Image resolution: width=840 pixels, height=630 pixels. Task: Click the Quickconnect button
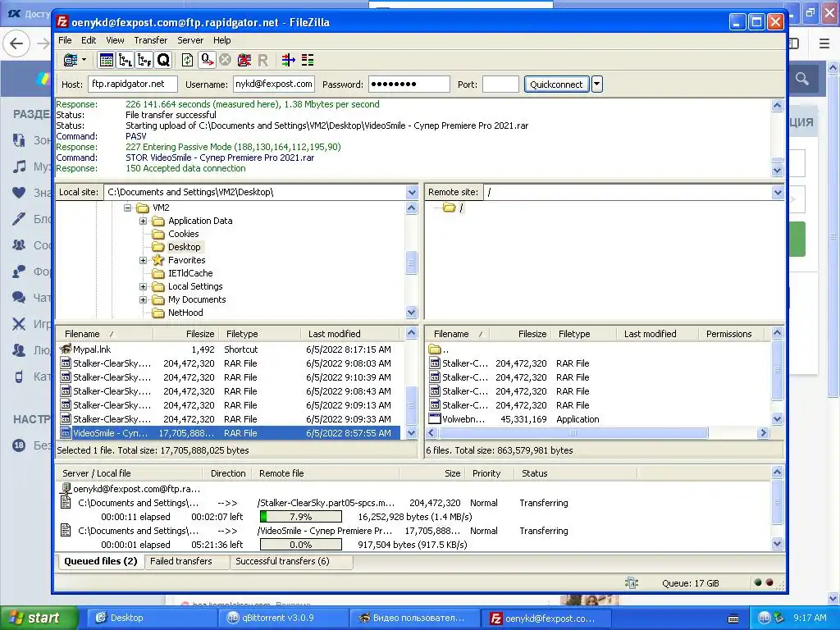click(x=556, y=84)
